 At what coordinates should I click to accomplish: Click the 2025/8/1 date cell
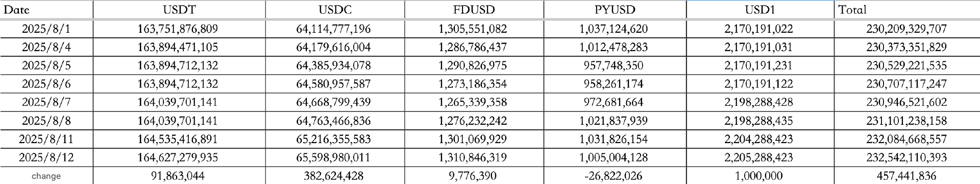tap(46, 29)
